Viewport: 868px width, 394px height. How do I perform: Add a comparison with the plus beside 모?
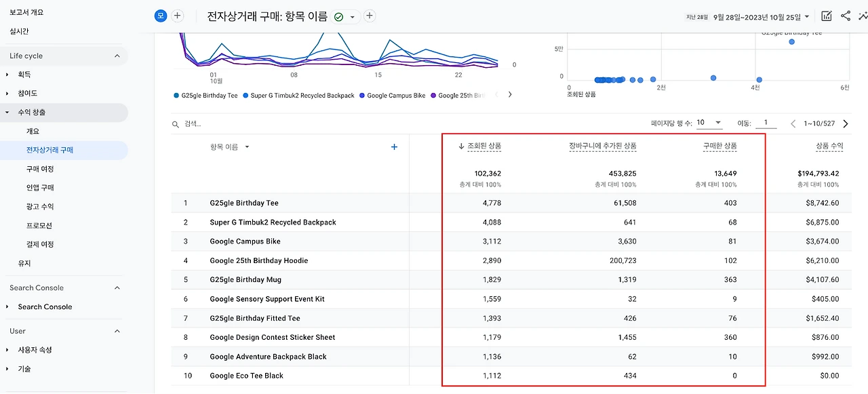178,16
